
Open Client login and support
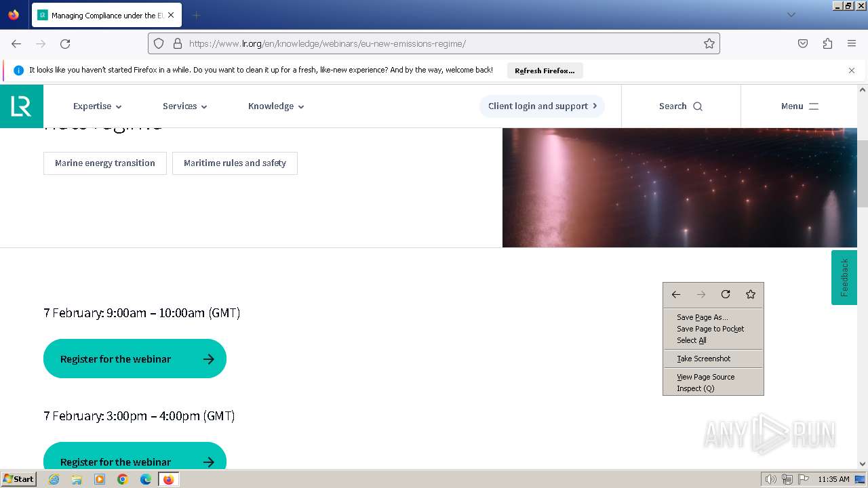coord(542,106)
